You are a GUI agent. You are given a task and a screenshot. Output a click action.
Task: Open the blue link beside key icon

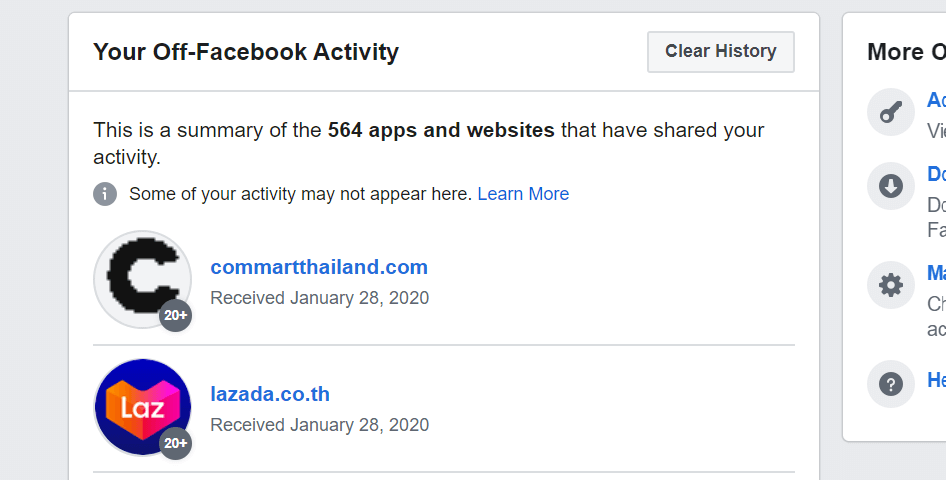point(936,100)
